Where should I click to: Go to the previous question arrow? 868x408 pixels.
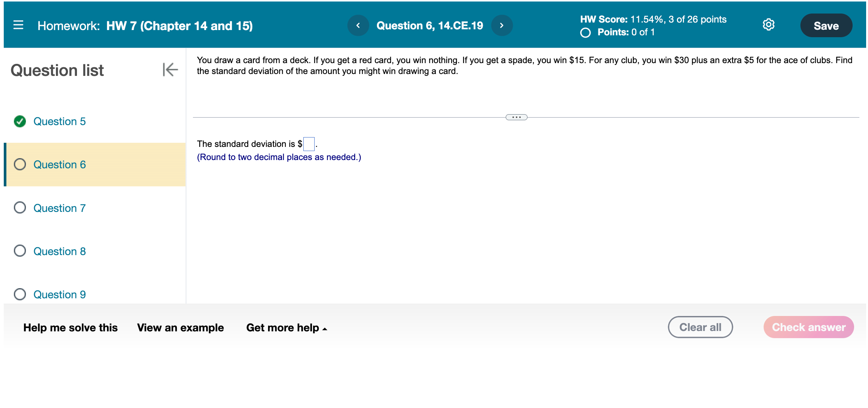(x=358, y=25)
